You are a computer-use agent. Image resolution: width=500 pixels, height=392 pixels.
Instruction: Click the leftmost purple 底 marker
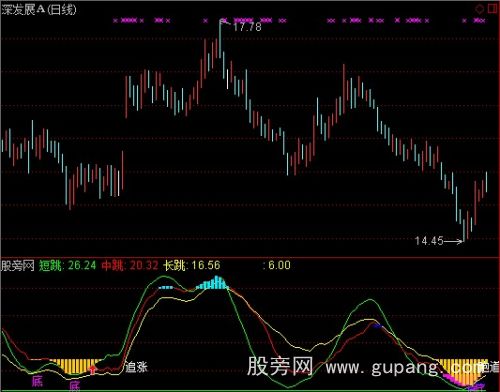37,381
